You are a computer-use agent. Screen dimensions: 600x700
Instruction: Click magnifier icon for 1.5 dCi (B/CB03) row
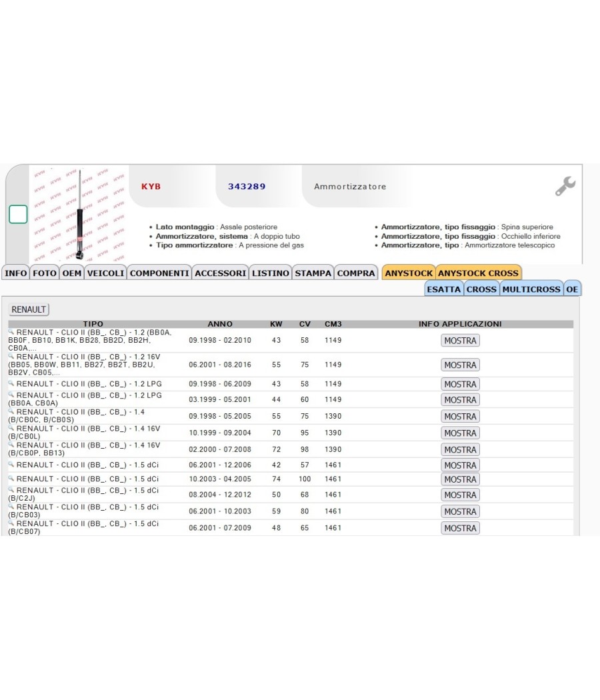point(11,506)
